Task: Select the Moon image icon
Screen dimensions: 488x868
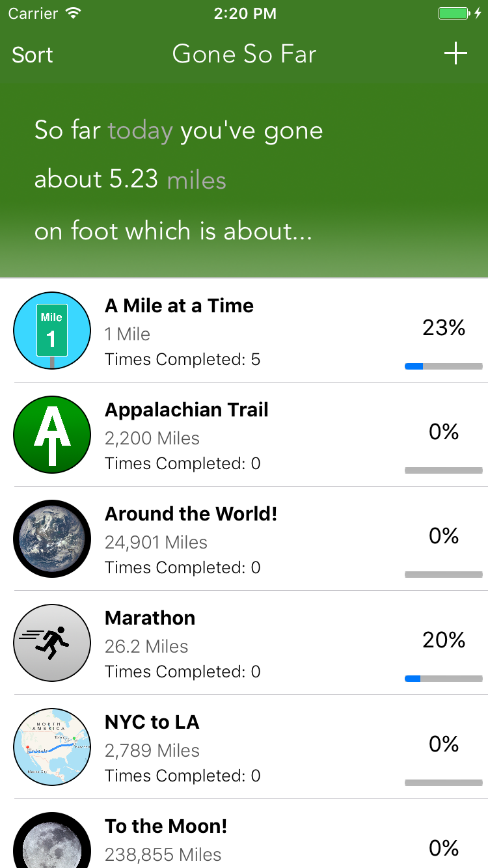Action: pos(52,840)
